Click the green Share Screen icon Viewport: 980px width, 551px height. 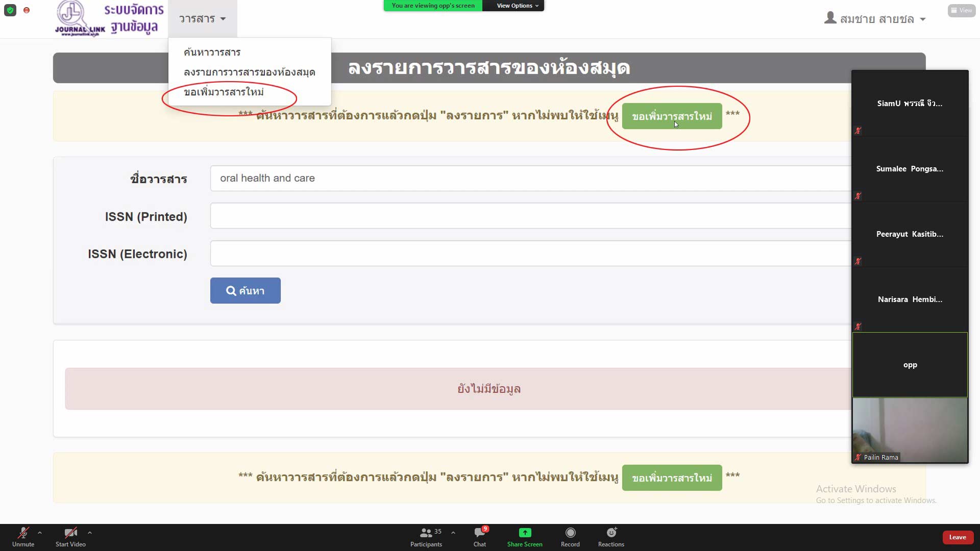pos(525,533)
